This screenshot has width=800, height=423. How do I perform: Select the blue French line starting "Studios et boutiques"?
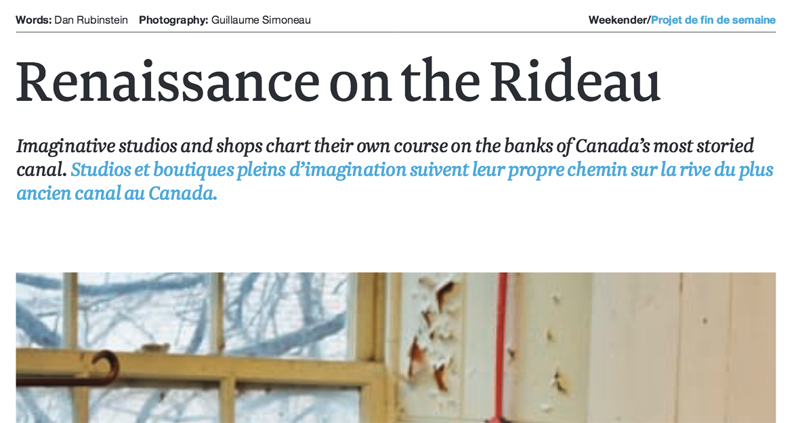(422, 169)
